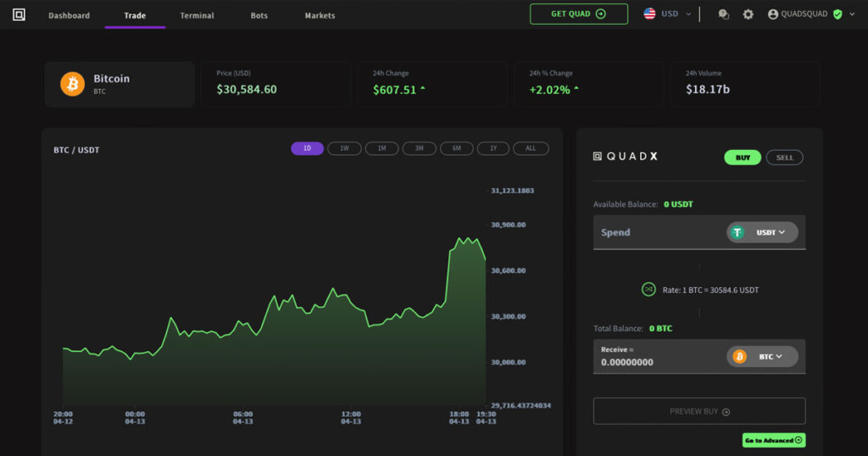
Task: Click the 31,123.1803 chart axis label
Action: coord(513,191)
